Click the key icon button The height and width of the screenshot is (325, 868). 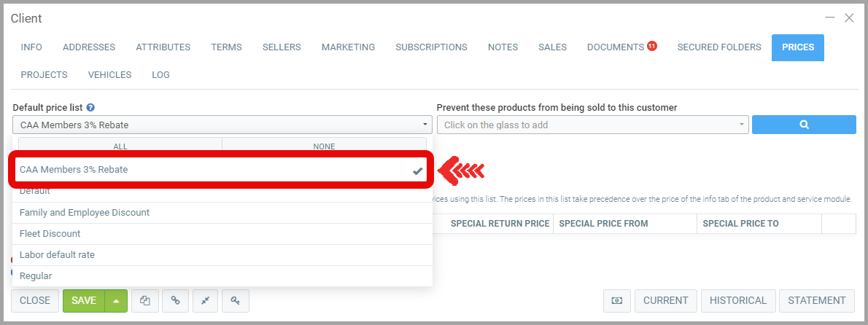(x=235, y=300)
